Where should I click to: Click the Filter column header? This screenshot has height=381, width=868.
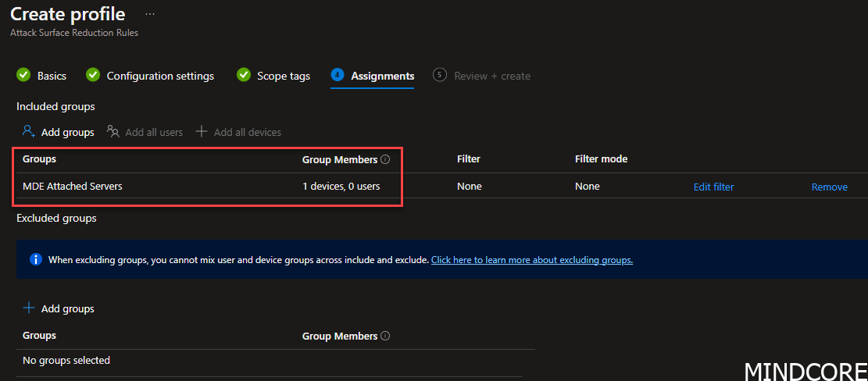click(x=468, y=158)
